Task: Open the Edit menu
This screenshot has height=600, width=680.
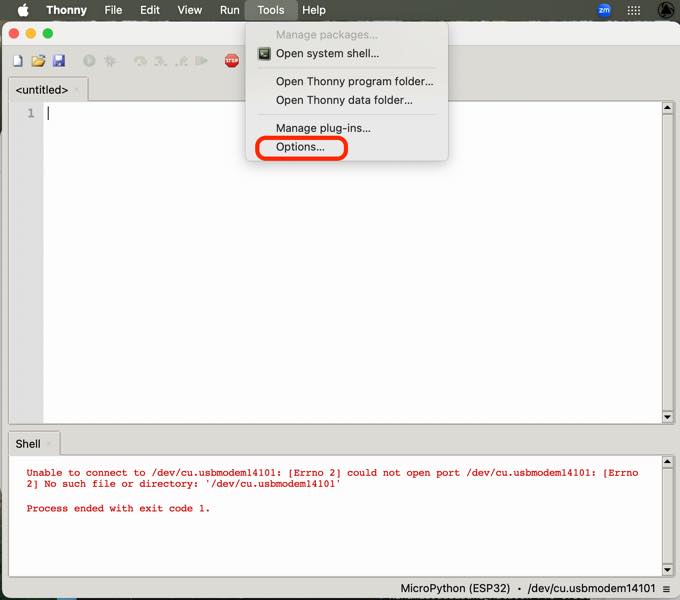Action: [150, 10]
